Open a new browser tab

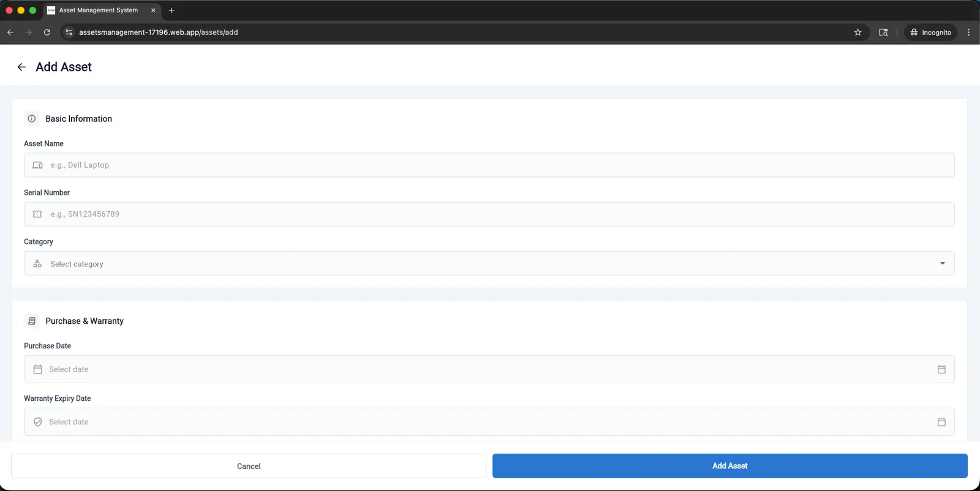pyautogui.click(x=171, y=10)
